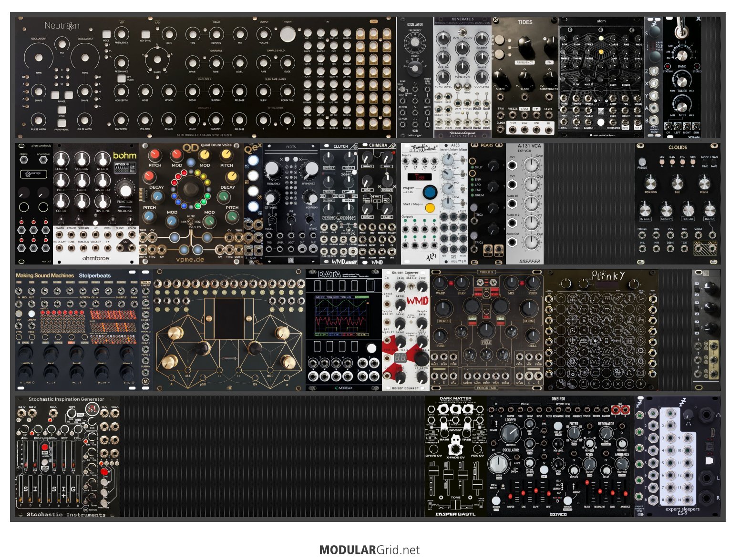Screen dimensions: 740x560
Task: Click the Neutron overdrive DRIVE knob
Action: pyautogui.click(x=192, y=62)
